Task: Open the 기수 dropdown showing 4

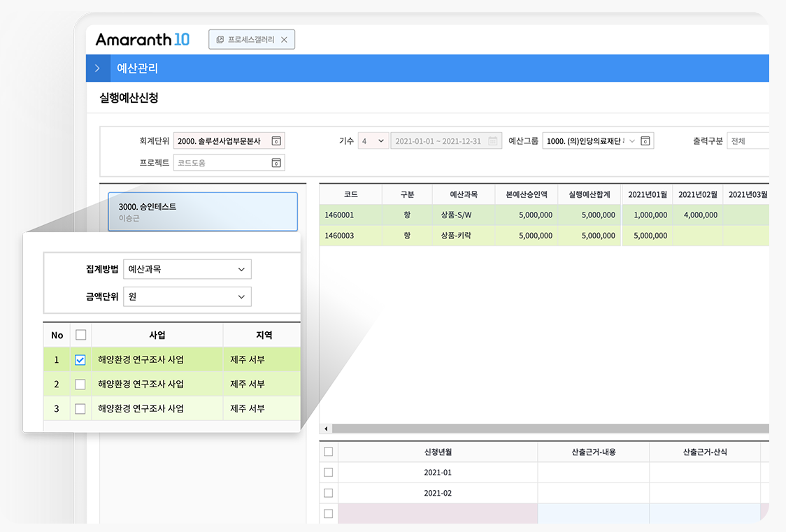Action: tap(373, 141)
